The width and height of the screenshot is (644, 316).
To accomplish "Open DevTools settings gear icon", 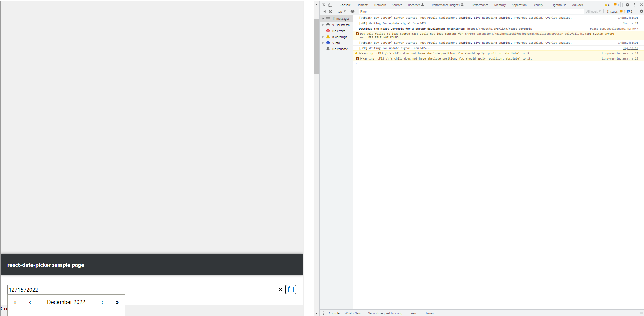I will click(627, 5).
